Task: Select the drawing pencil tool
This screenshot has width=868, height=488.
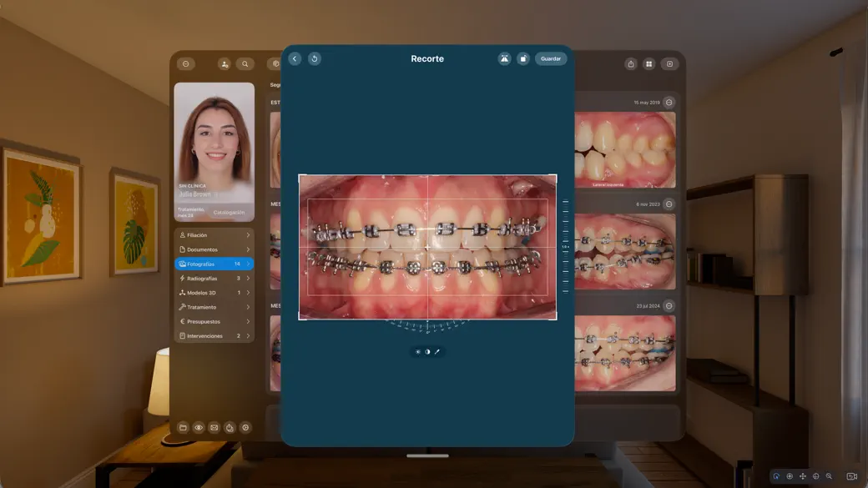Action: [x=438, y=351]
